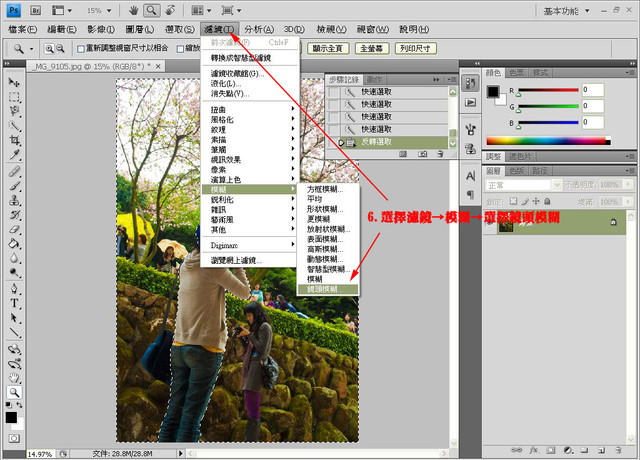Open the 影像 menu
The height and width of the screenshot is (460, 640).
100,29
